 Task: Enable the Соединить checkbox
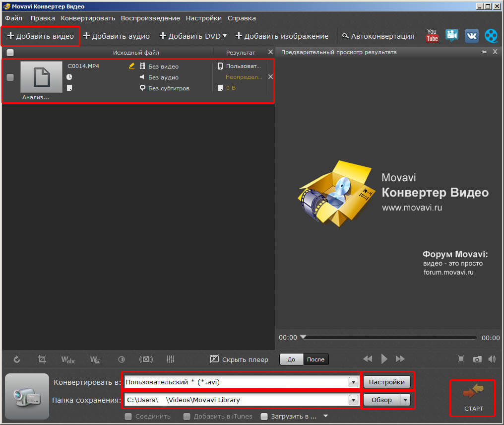pos(128,417)
